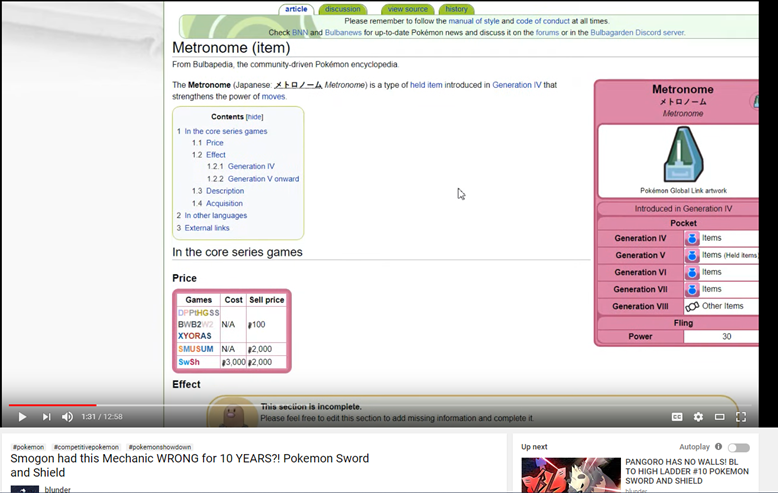This screenshot has height=493, width=778.
Task: Click the Generation VI Items pocket icon
Action: click(692, 272)
